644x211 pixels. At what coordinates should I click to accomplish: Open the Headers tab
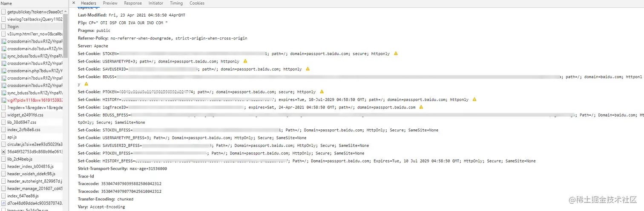click(89, 3)
